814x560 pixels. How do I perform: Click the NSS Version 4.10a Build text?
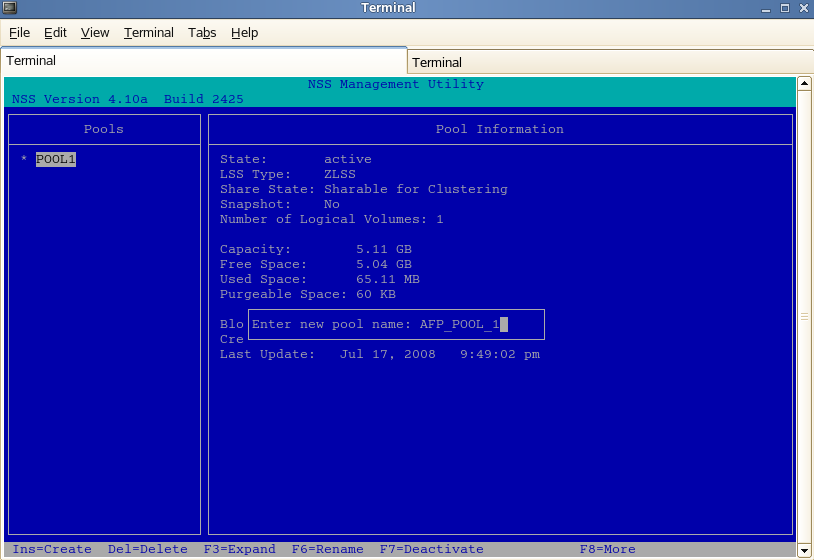[x=128, y=99]
